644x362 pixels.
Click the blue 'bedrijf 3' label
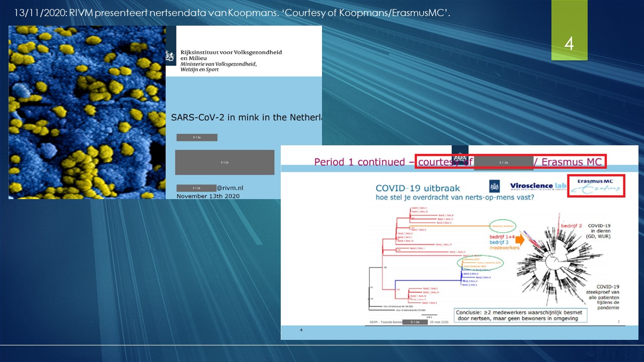tap(500, 242)
